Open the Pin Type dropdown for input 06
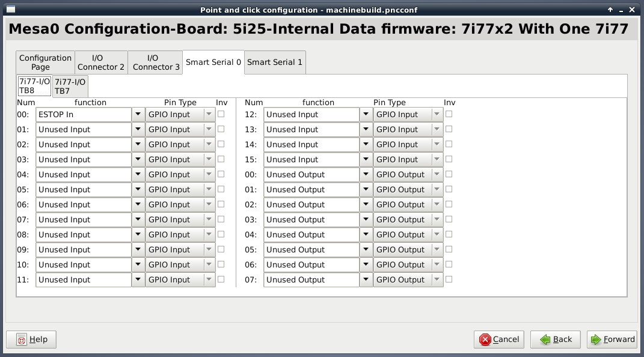 click(181, 205)
